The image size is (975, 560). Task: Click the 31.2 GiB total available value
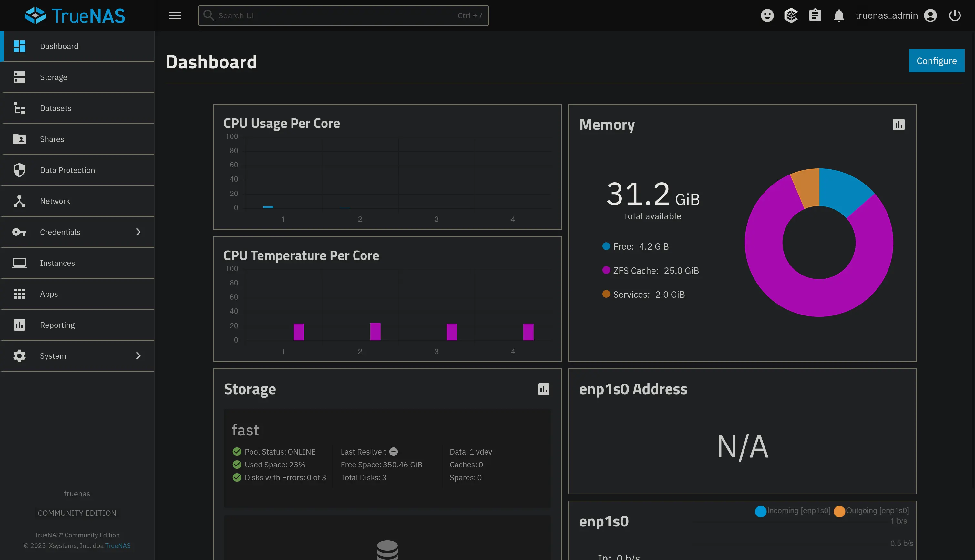(x=653, y=194)
